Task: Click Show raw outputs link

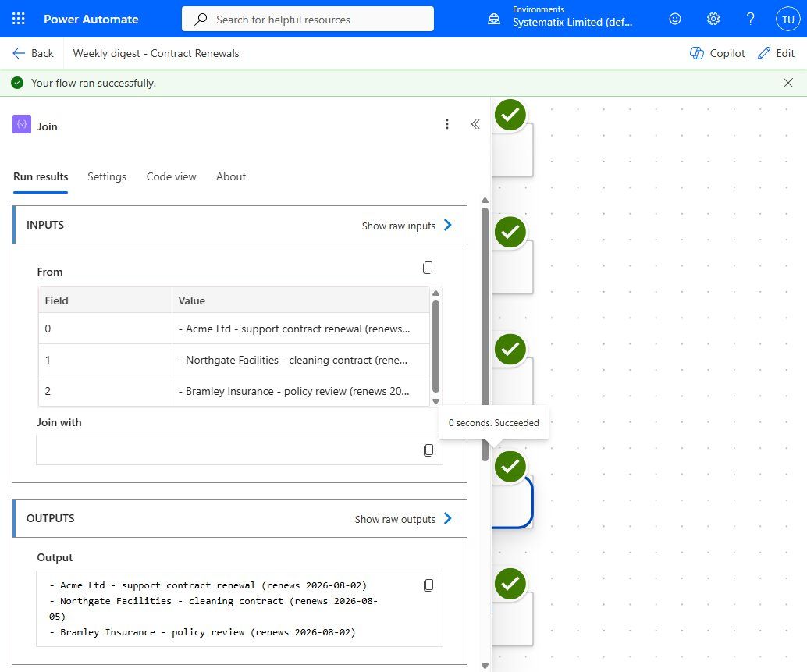Action: pyautogui.click(x=395, y=519)
